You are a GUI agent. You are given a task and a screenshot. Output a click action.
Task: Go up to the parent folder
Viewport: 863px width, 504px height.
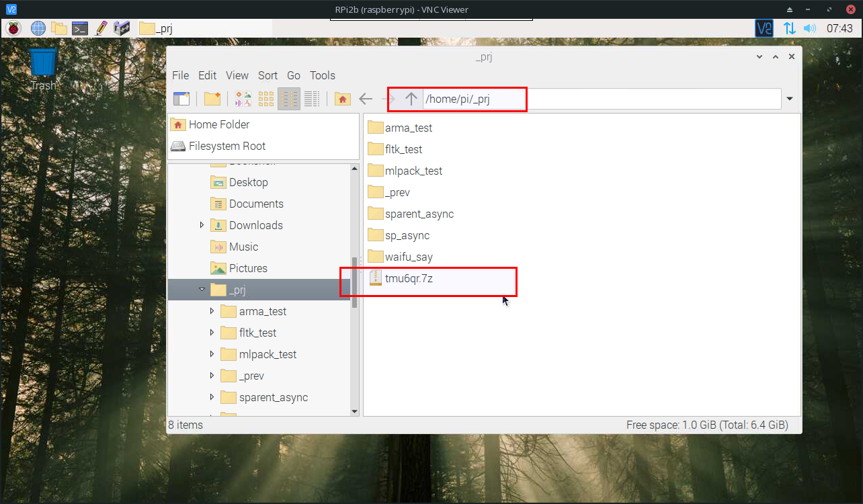click(x=411, y=99)
